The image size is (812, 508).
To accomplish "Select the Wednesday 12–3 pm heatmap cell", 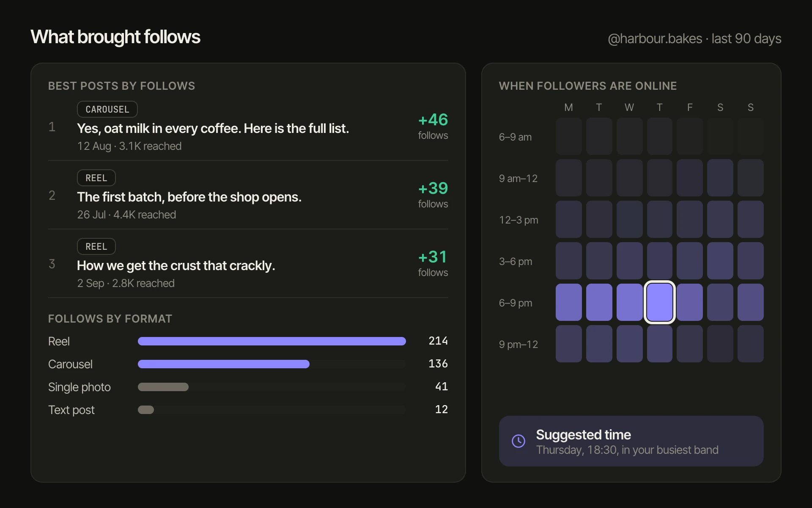I will (630, 219).
